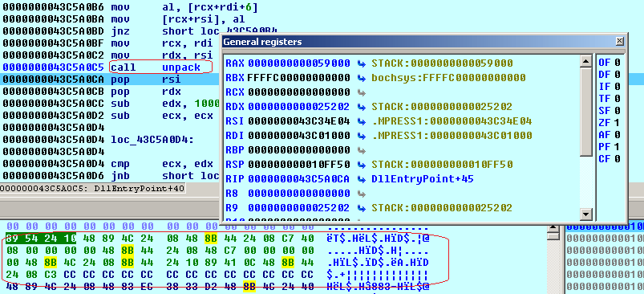Image resolution: width=644 pixels, height=294 pixels.
Task: Click the registers scrollbar up arrow
Action: (x=586, y=62)
